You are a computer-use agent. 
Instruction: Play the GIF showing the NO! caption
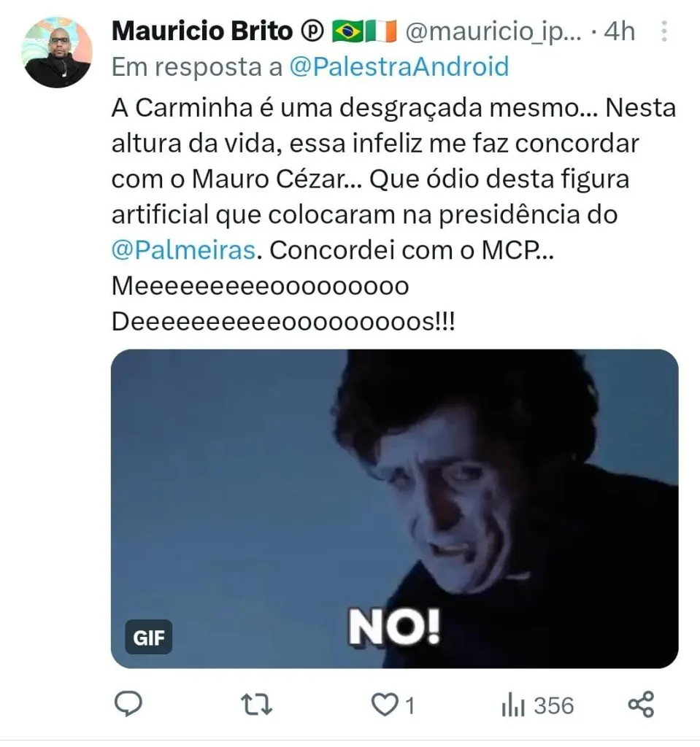394,508
